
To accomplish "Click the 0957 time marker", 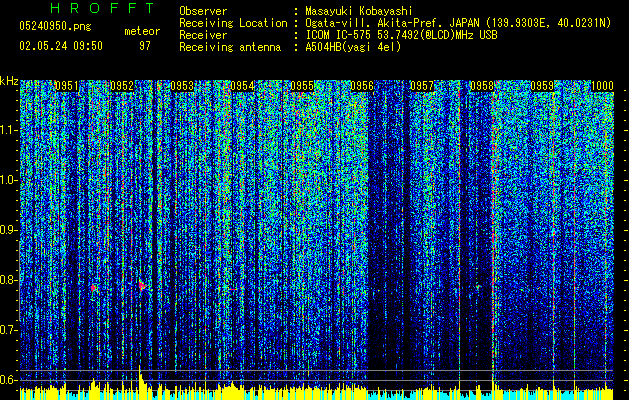I will point(422,86).
